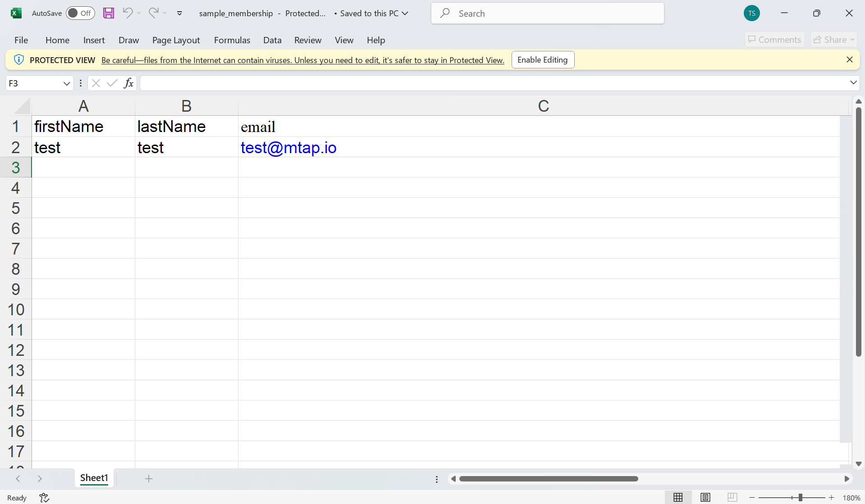Switch to Normal view in status bar

678,497
